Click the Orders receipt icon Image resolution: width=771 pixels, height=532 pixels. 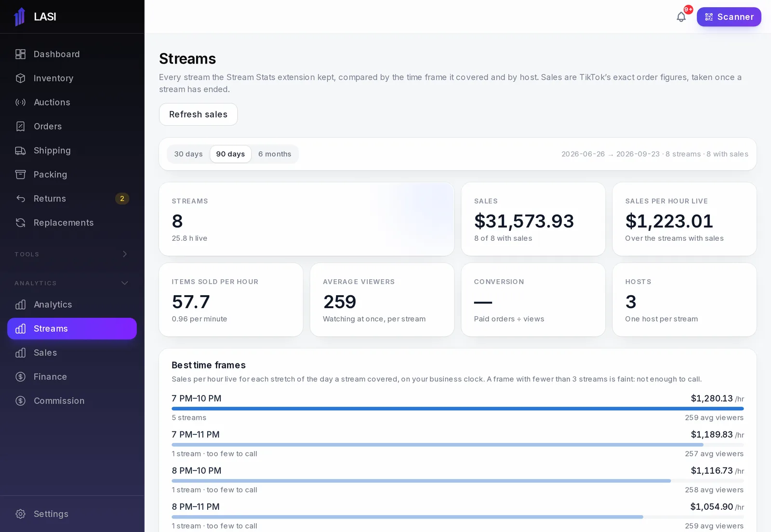click(20, 127)
